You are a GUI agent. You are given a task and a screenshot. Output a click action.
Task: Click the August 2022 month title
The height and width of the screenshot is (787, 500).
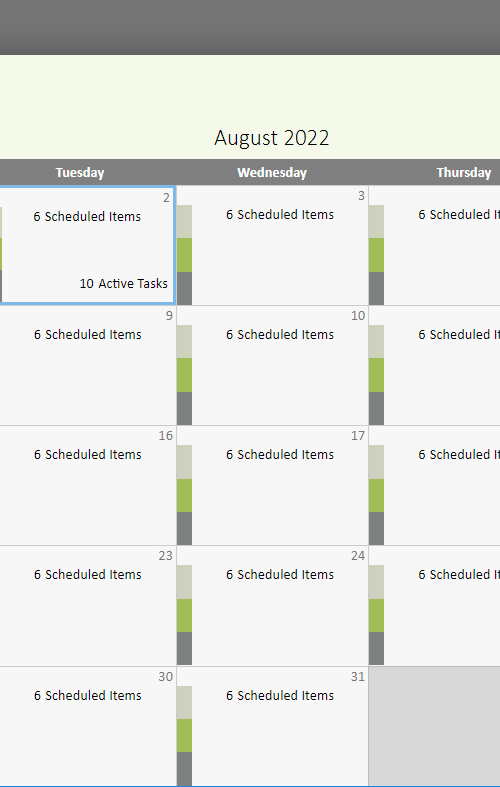click(x=272, y=138)
